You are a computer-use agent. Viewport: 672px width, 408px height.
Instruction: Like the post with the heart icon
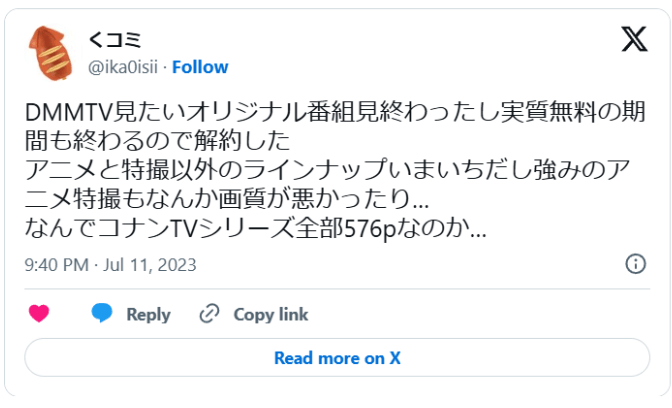[39, 314]
